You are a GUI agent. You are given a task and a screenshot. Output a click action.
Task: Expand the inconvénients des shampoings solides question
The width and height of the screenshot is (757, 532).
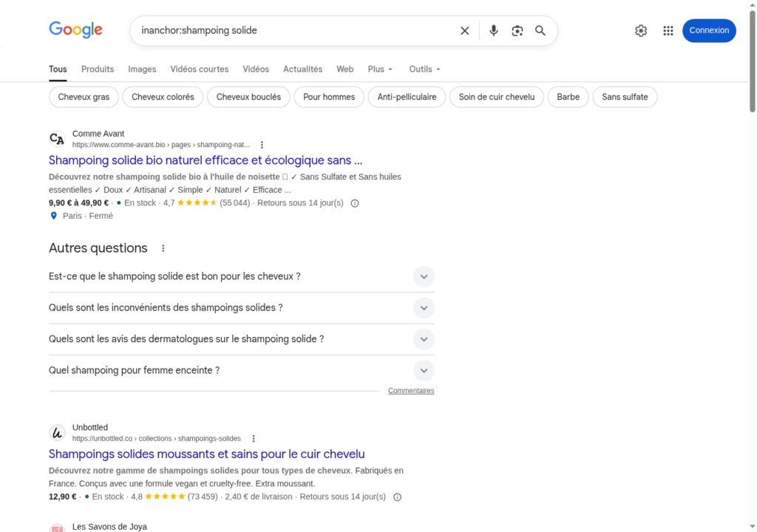[x=424, y=308]
